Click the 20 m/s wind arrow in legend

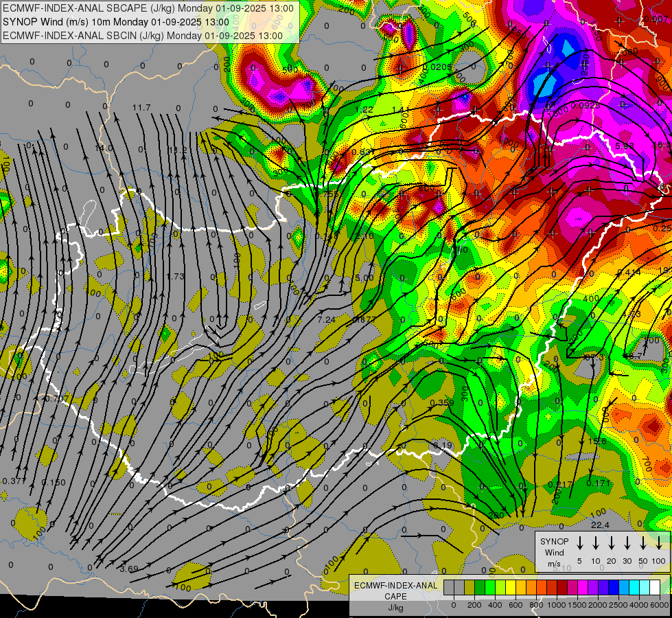point(611,543)
